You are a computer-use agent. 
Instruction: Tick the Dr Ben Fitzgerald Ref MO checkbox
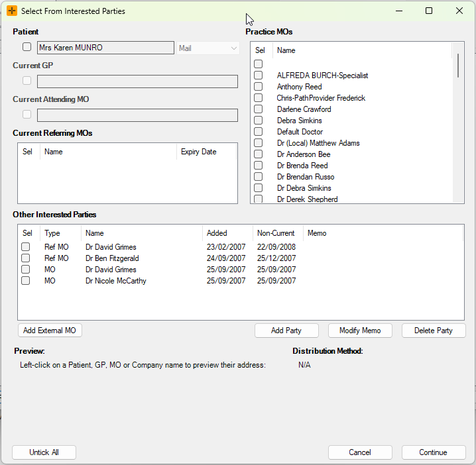tap(26, 258)
